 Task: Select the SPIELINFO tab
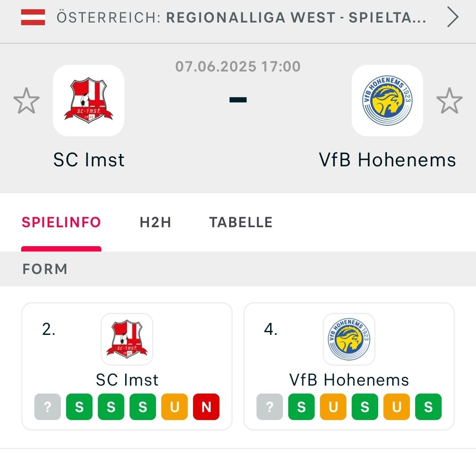(61, 222)
